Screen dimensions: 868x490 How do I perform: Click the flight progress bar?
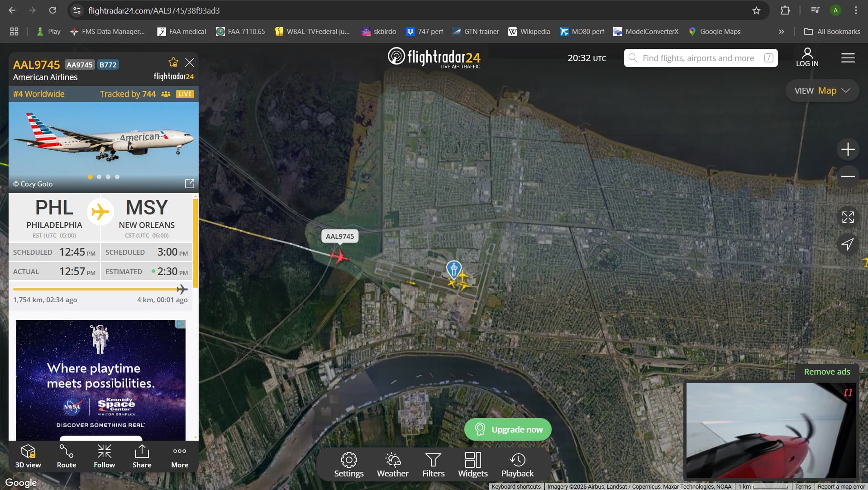tap(100, 289)
